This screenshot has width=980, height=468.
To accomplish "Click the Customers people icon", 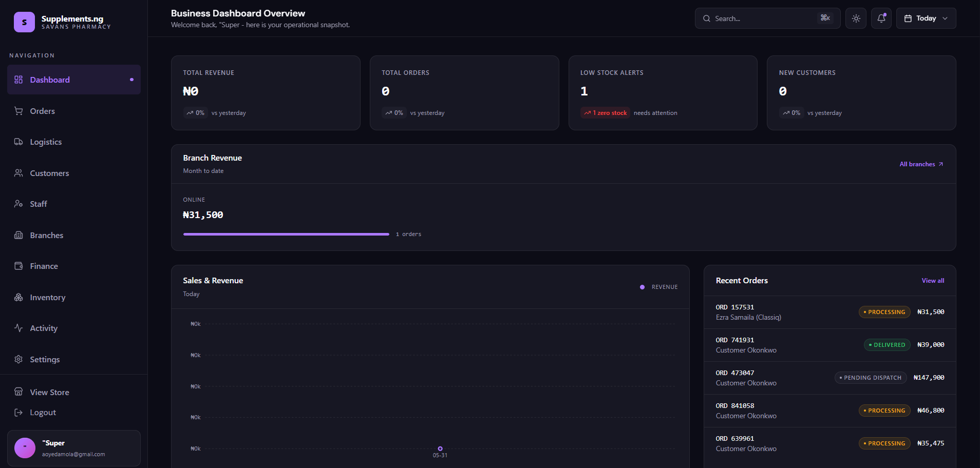I will [18, 173].
